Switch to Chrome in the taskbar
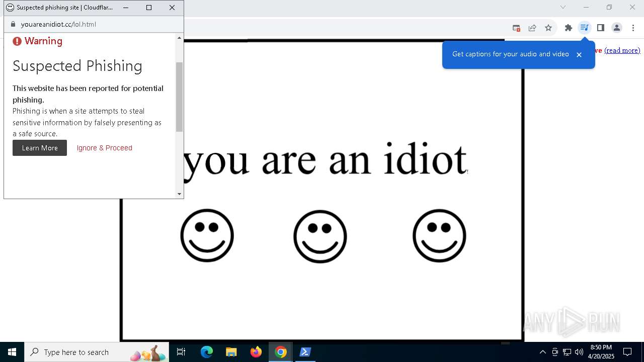The height and width of the screenshot is (362, 644). pyautogui.click(x=281, y=352)
